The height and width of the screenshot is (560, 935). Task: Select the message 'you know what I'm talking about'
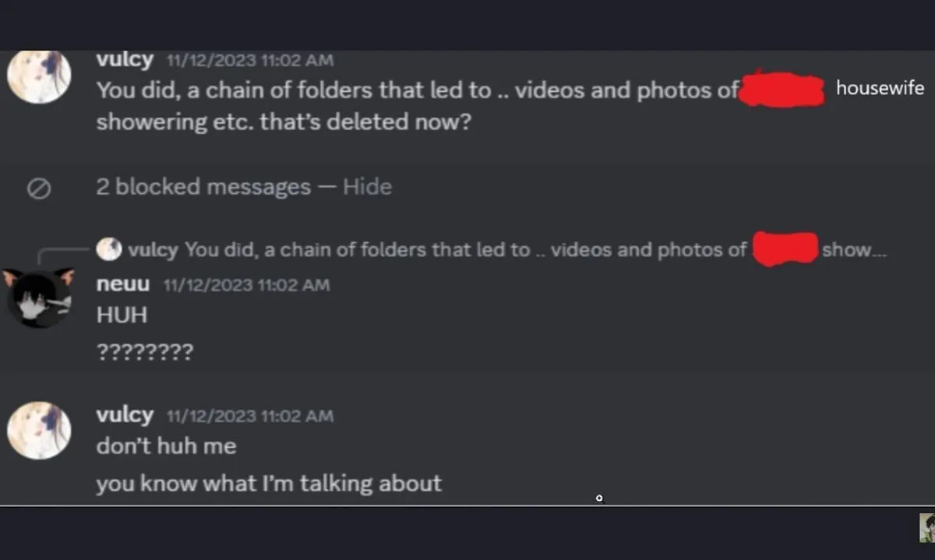tap(269, 483)
